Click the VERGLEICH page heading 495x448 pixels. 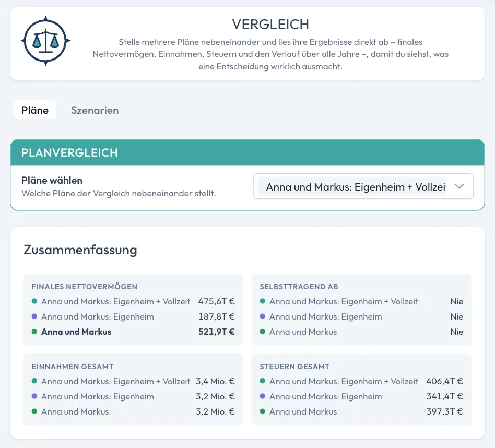[x=270, y=25]
